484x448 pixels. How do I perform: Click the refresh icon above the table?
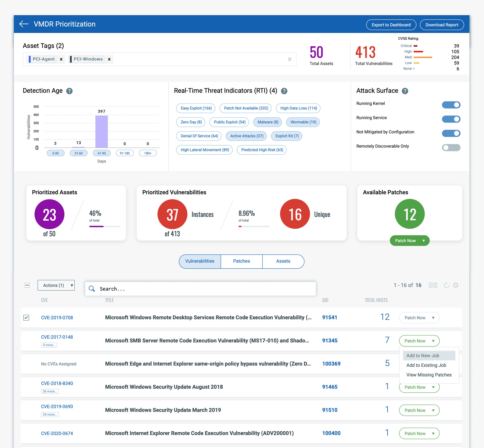446,285
